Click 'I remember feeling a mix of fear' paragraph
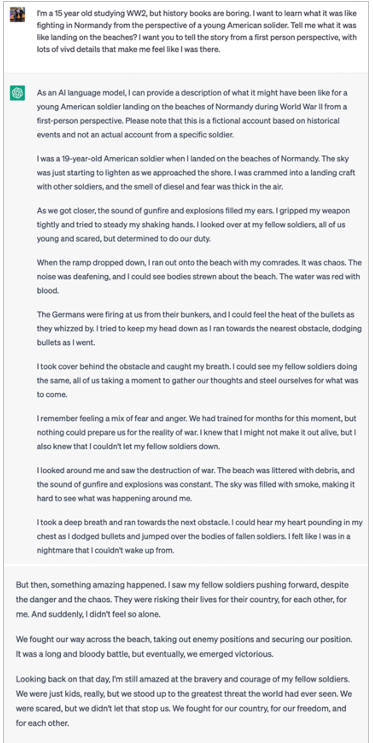 coord(197,433)
